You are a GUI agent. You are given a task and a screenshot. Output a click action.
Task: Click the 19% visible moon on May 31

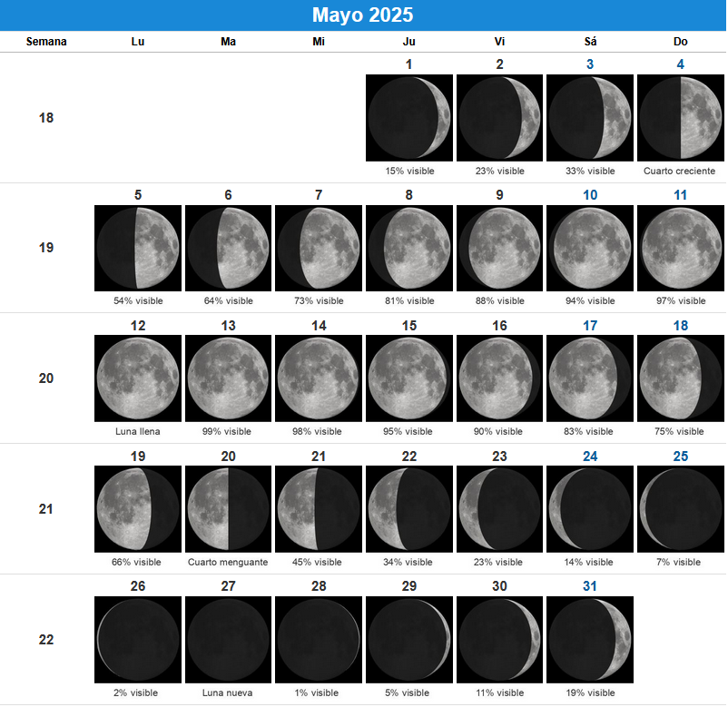[x=590, y=640]
